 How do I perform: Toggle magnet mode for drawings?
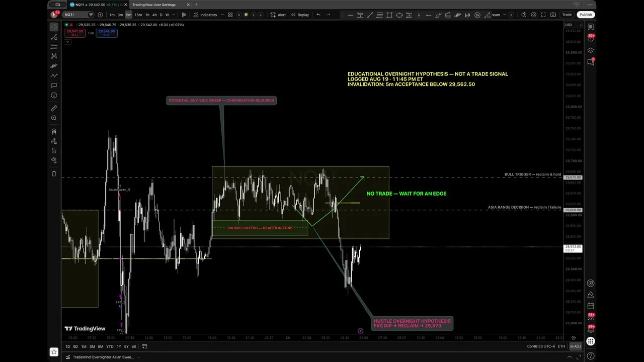tap(54, 132)
